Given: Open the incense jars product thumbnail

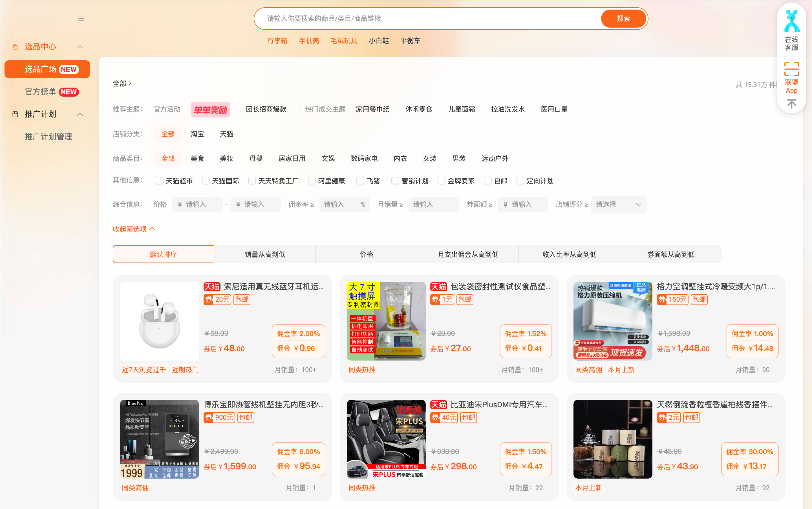Looking at the screenshot, I should pyautogui.click(x=613, y=439).
